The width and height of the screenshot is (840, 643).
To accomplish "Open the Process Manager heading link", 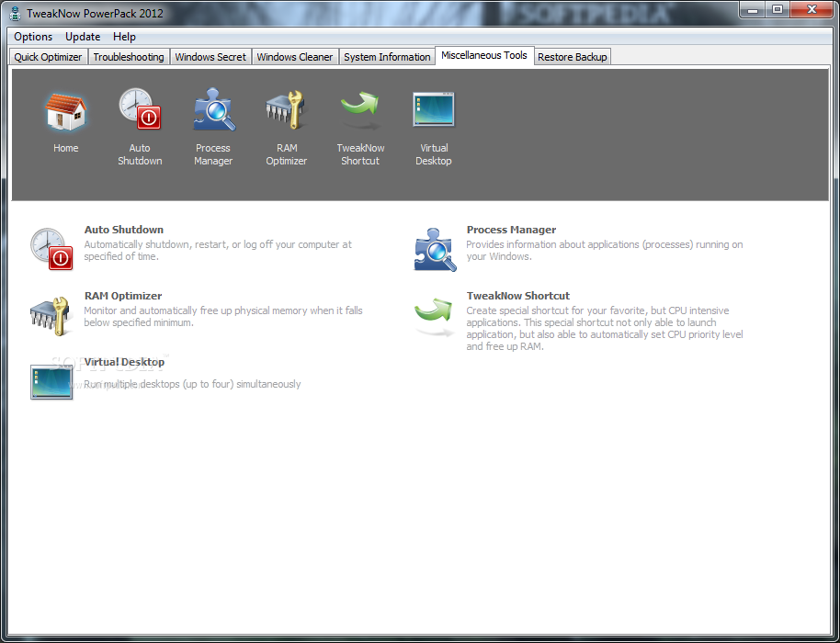I will coord(511,230).
